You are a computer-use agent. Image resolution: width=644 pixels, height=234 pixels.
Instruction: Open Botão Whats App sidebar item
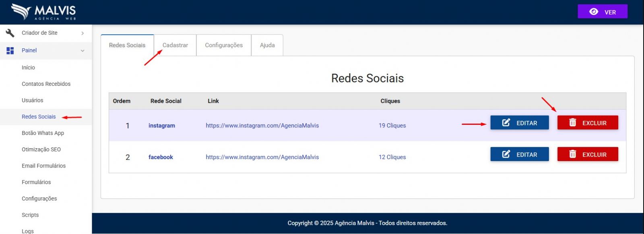(43, 133)
